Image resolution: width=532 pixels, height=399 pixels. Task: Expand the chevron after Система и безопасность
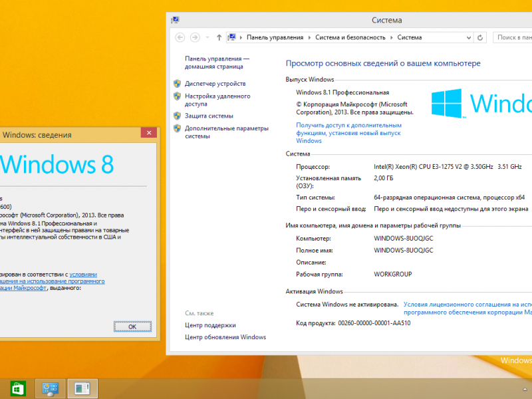391,37
